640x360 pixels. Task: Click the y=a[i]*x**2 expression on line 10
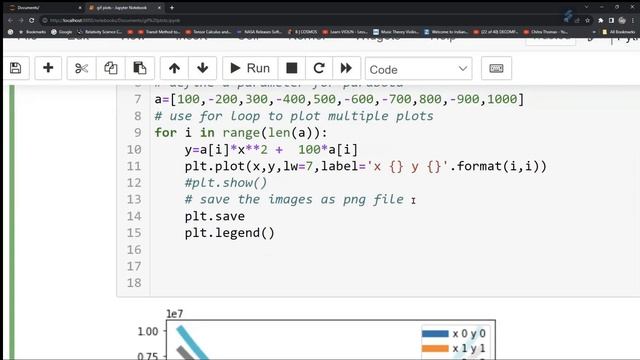point(271,149)
